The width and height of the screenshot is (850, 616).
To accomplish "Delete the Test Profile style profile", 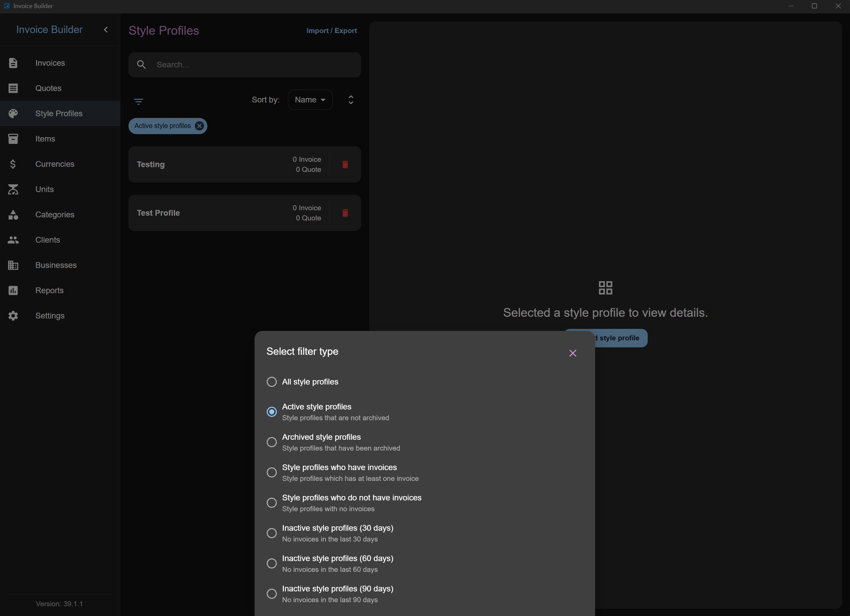I will [x=345, y=213].
